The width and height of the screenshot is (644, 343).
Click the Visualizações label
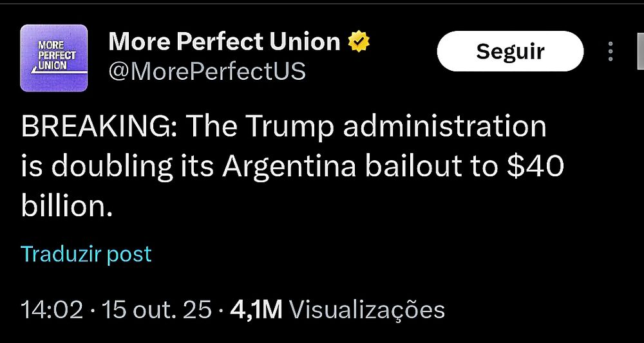367,311
